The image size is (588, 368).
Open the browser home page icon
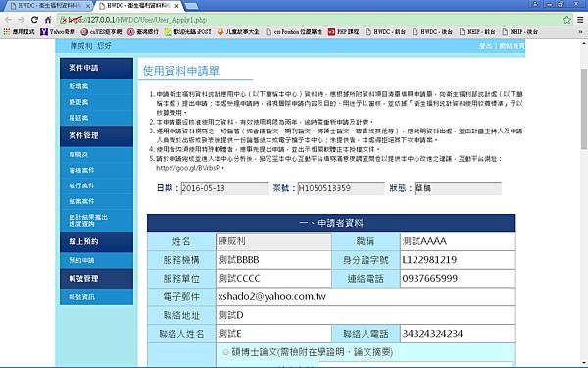point(48,20)
